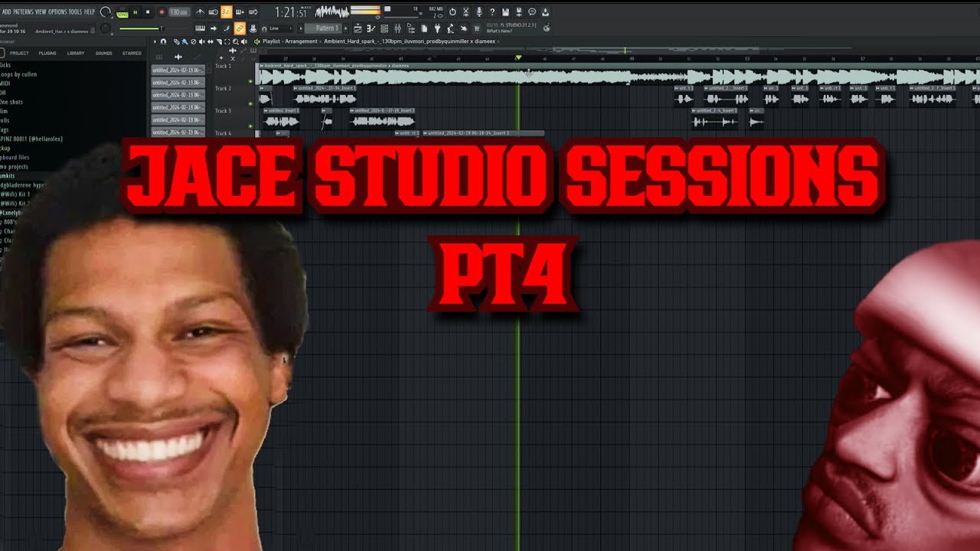Open the Playlist window icon
Viewport: 980px width, 551px height.
coord(358,28)
